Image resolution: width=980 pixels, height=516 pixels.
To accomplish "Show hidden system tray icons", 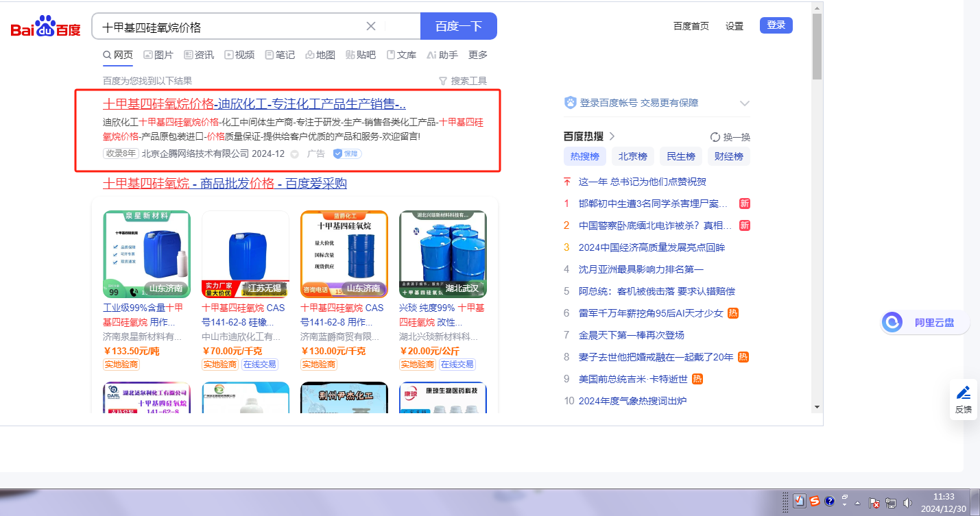I will pos(857,502).
